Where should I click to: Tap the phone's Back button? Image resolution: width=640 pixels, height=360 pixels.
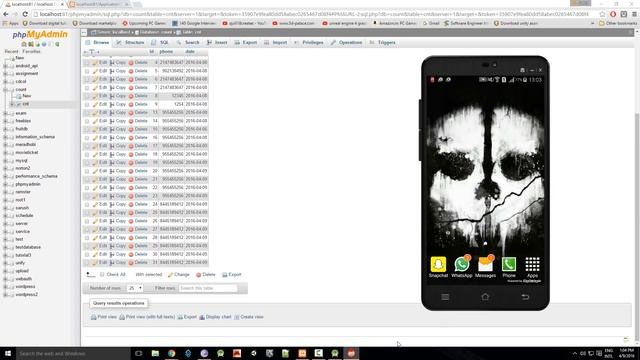point(525,297)
